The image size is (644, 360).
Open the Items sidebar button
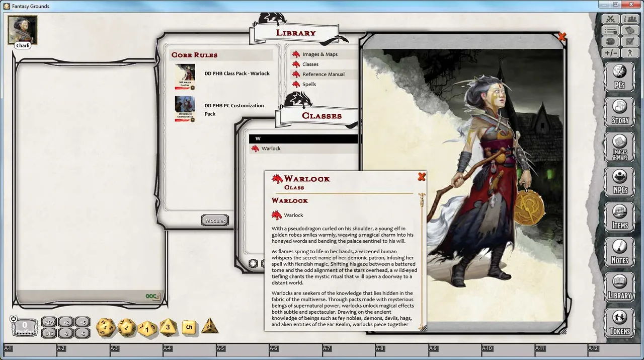point(620,217)
